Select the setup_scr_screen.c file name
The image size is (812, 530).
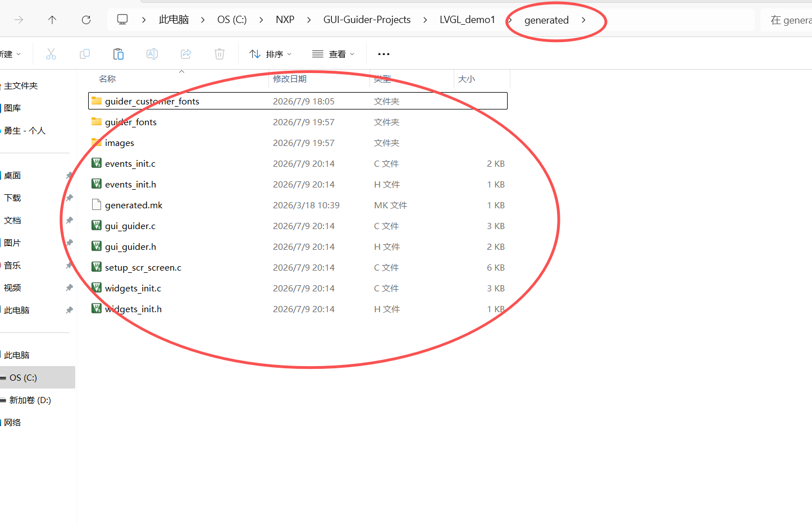[143, 267]
